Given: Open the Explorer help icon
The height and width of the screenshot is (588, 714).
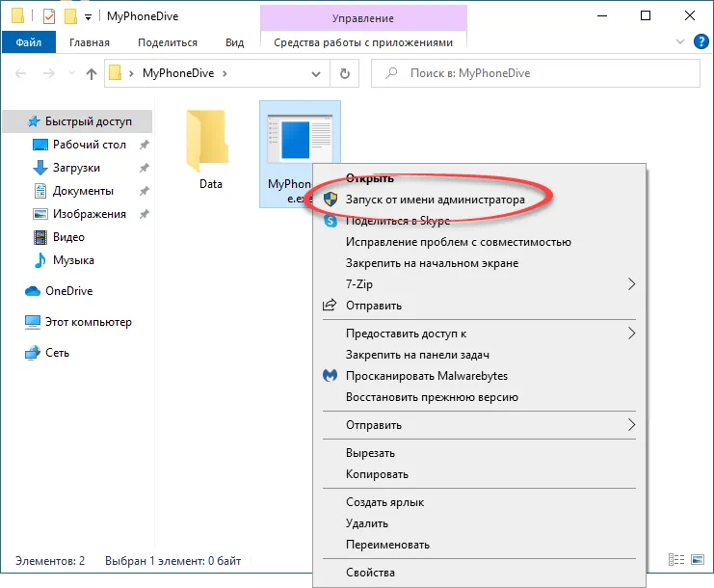Looking at the screenshot, I should click(x=701, y=41).
